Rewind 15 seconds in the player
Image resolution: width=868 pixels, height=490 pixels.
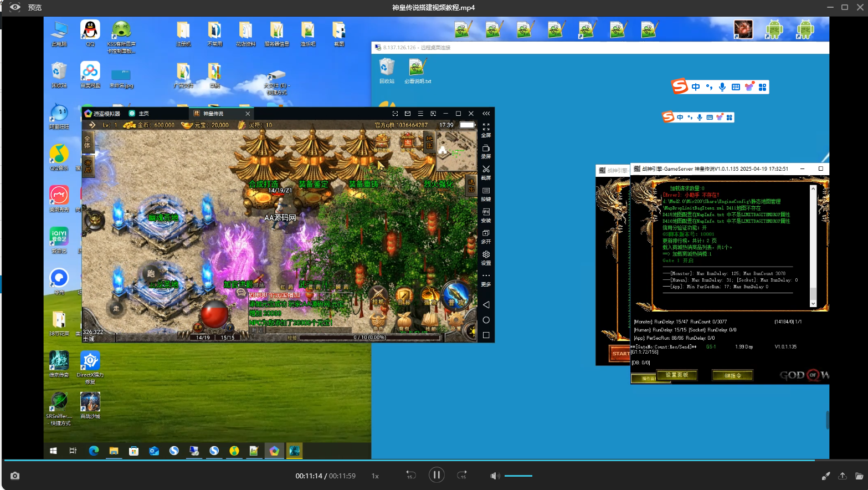click(410, 475)
